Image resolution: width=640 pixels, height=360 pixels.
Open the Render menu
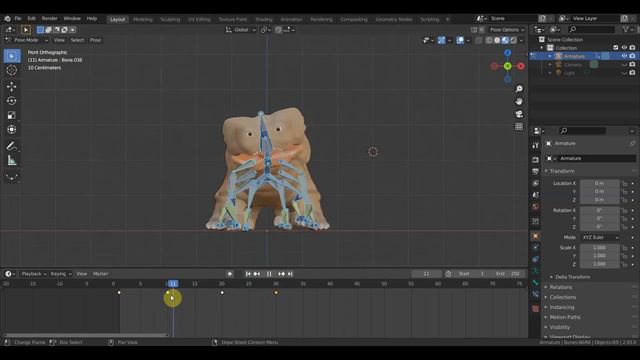click(49, 19)
